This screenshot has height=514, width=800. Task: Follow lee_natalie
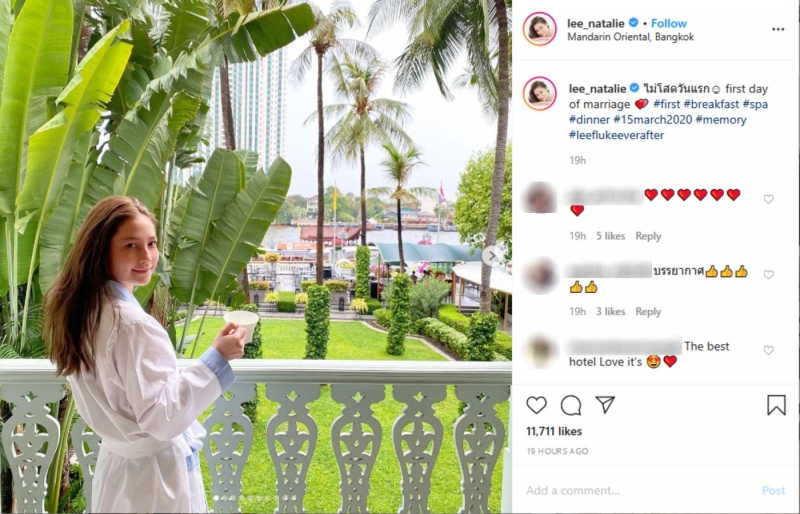pyautogui.click(x=668, y=23)
